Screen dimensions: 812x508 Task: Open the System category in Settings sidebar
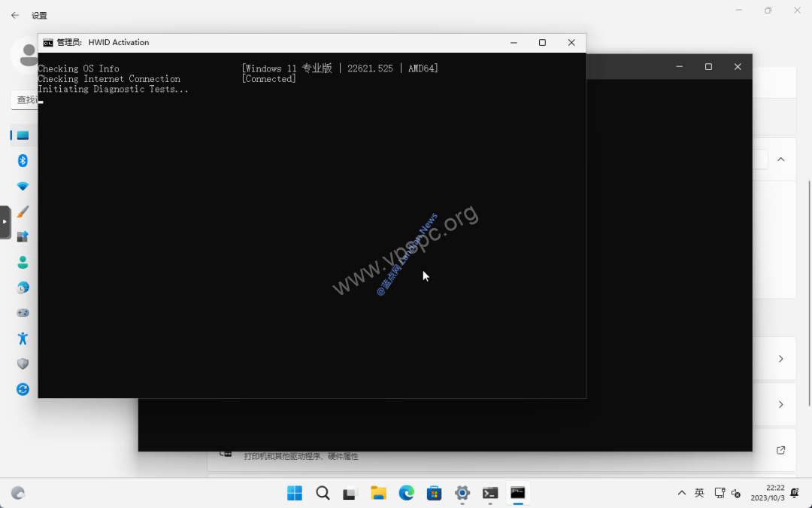(x=23, y=135)
